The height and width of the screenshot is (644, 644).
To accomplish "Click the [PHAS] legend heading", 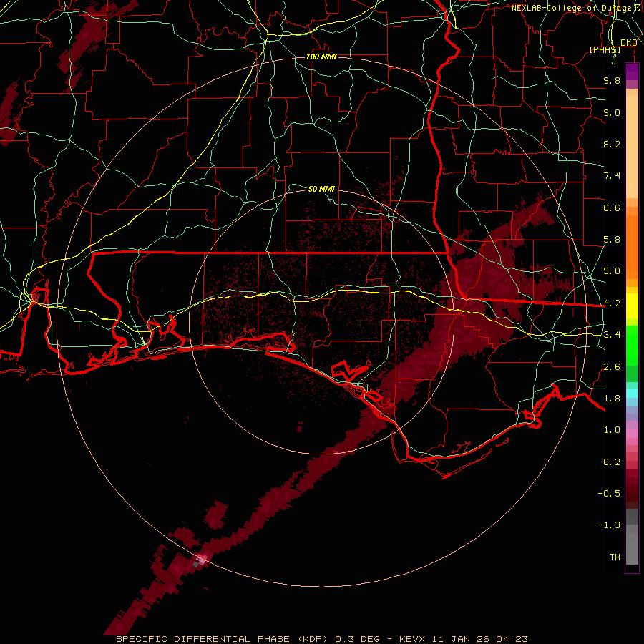I will pyautogui.click(x=605, y=49).
